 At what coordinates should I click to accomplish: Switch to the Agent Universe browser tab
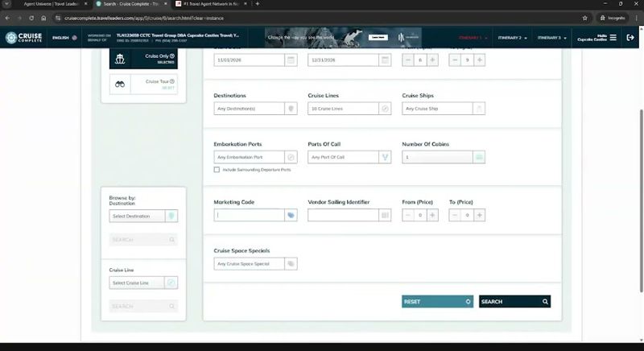(50, 4)
